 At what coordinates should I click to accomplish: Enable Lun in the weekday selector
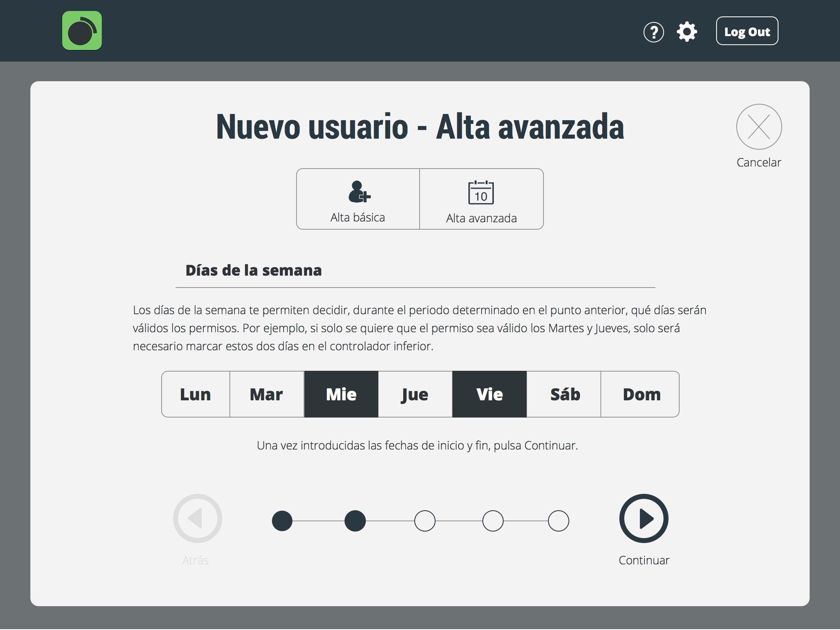(x=196, y=394)
